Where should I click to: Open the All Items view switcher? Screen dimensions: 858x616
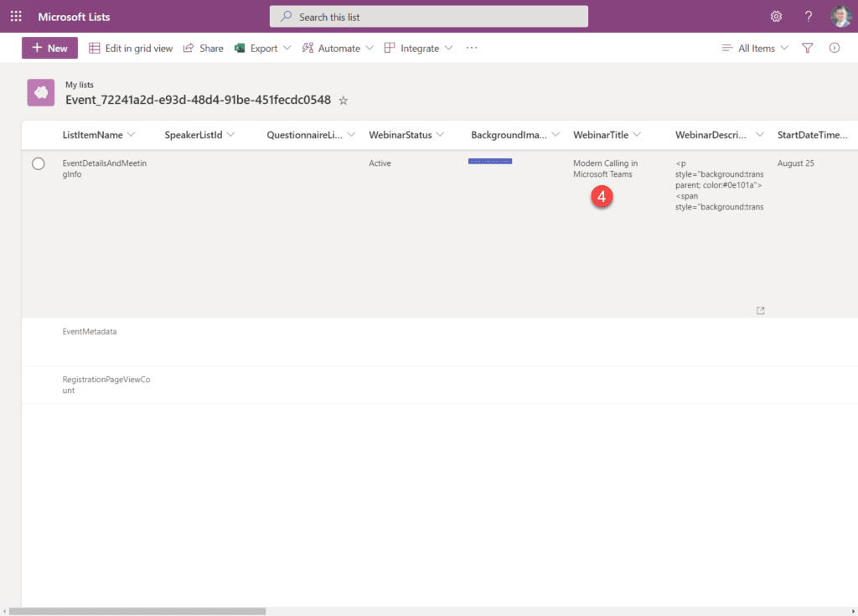(755, 48)
